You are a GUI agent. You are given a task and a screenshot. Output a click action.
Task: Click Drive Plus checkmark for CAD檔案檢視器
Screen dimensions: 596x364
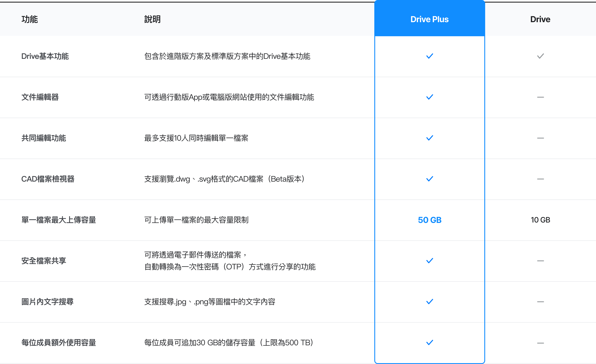point(429,179)
